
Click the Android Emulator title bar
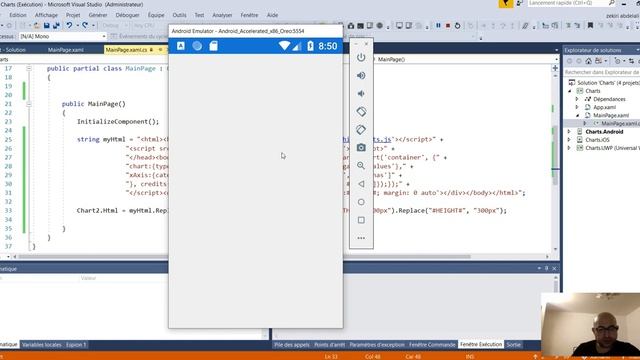coord(256,31)
